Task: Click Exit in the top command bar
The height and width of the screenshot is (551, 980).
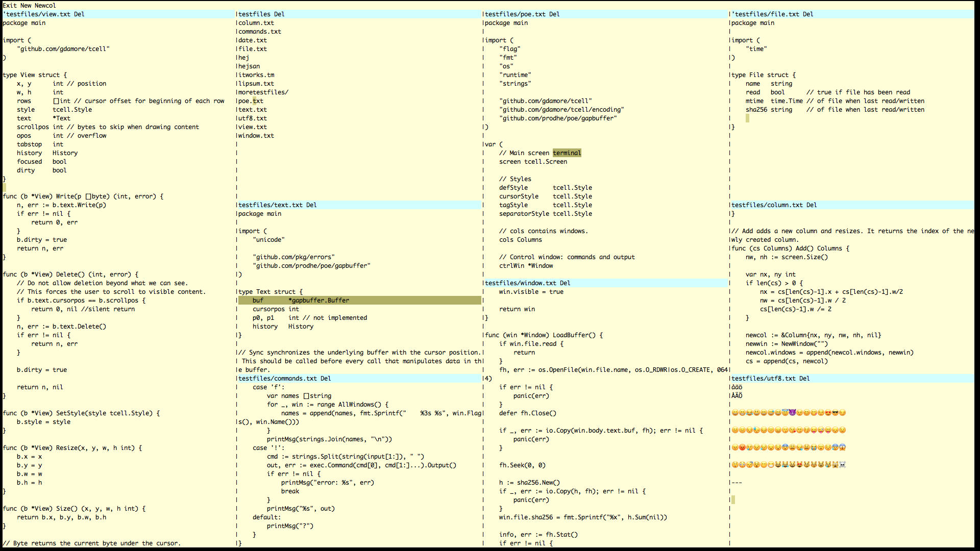Action: click(x=10, y=6)
